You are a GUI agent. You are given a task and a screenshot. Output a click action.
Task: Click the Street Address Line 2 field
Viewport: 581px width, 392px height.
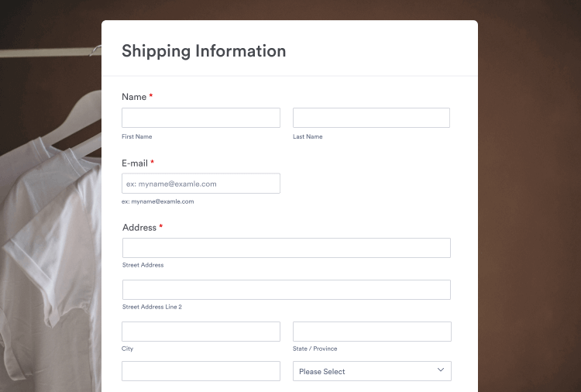click(x=286, y=290)
